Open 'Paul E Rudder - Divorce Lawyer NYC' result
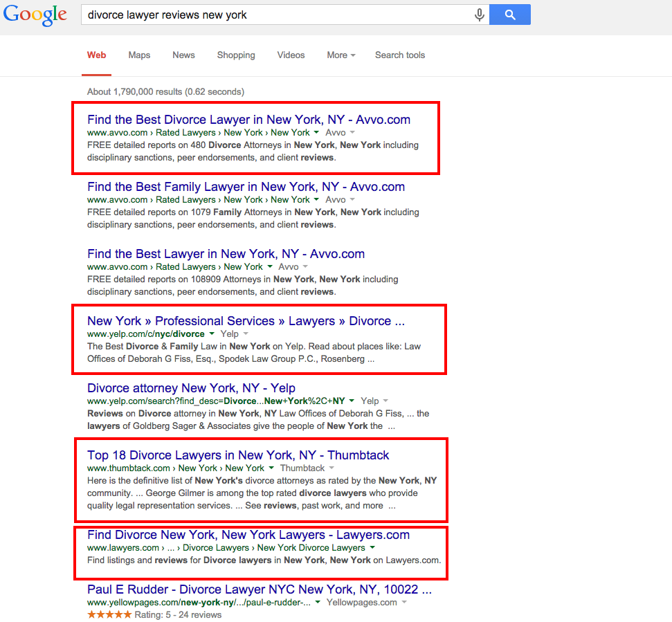Screen dimensions: 672x622 [260, 589]
